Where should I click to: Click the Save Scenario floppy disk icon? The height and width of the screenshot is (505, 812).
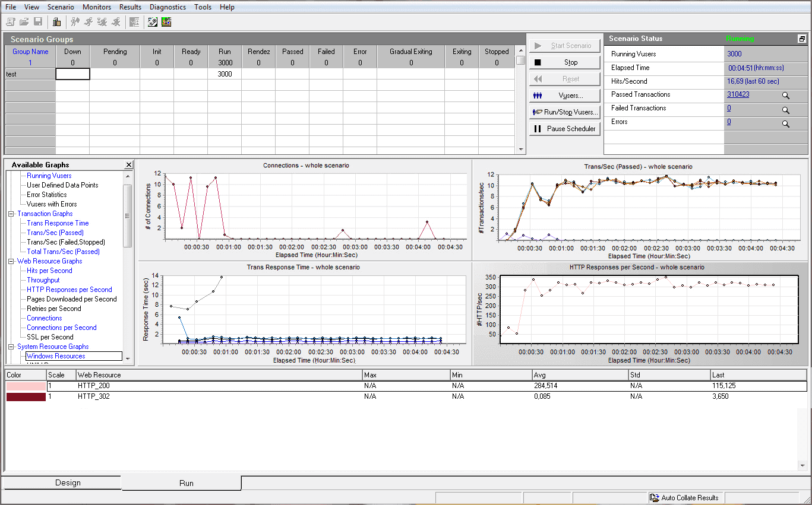38,22
